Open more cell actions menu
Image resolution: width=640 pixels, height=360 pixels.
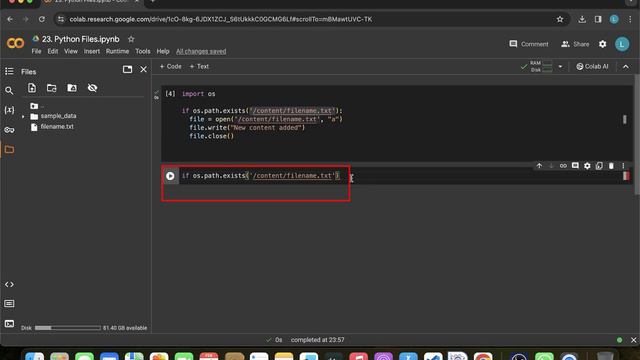coord(623,166)
